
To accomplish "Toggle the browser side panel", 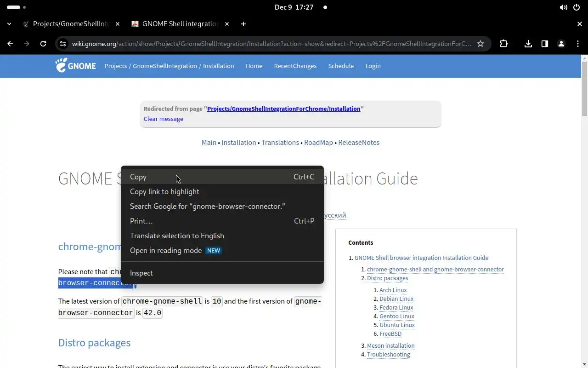I will [545, 44].
